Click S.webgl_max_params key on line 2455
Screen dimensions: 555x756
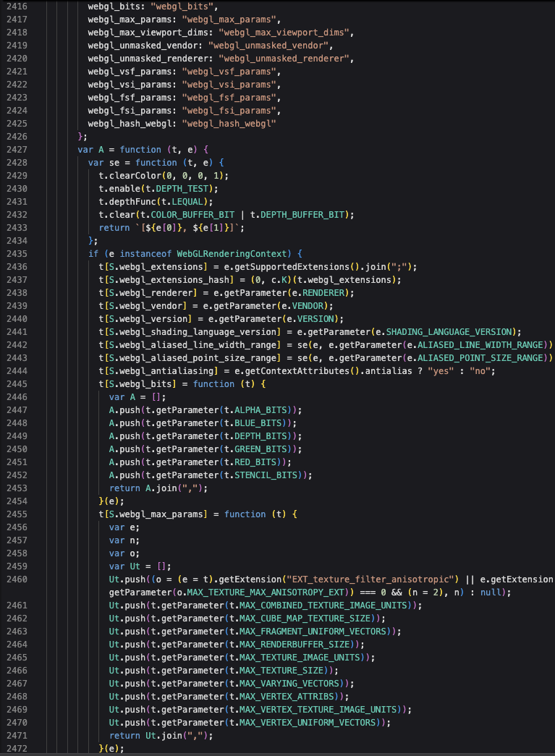(156, 514)
